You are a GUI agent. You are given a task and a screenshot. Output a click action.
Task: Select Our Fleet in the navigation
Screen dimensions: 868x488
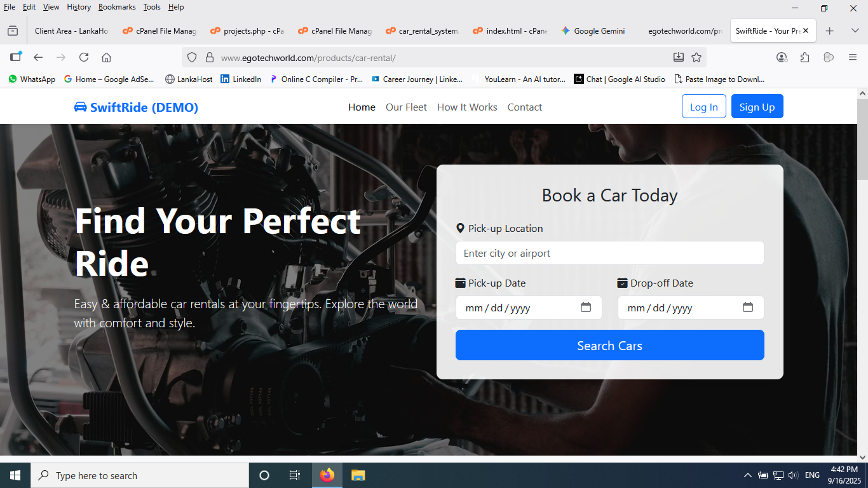tap(406, 107)
